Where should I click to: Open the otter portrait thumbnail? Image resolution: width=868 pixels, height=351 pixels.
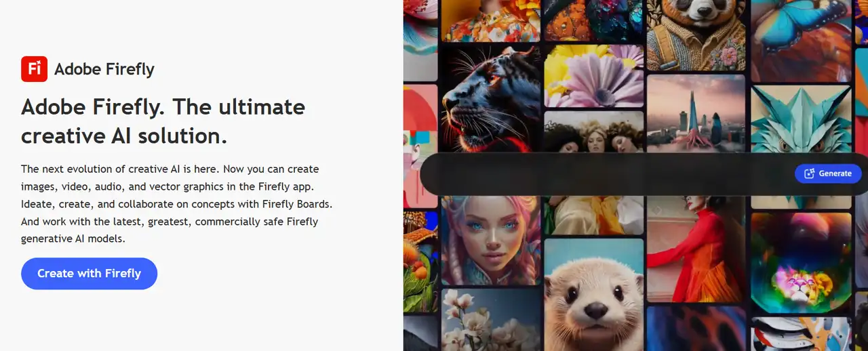coord(594,295)
